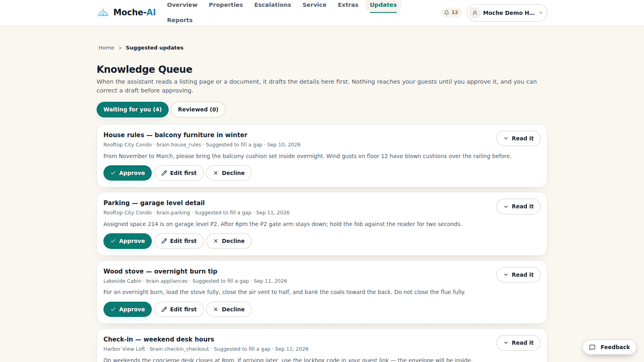Decline the Wood stove suggestion
Viewport: 644px width, 362px height.
[x=229, y=309]
